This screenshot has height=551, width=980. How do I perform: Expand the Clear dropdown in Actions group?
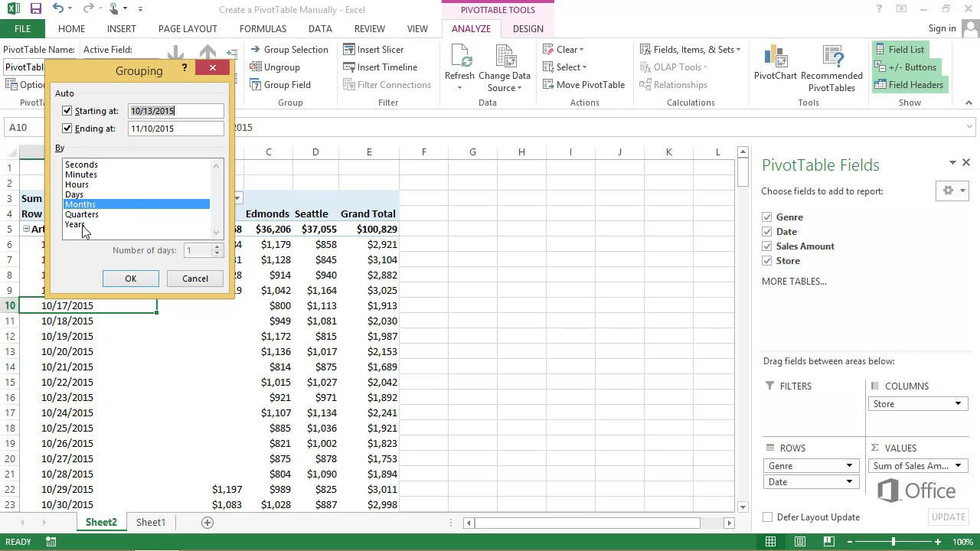pyautogui.click(x=580, y=49)
